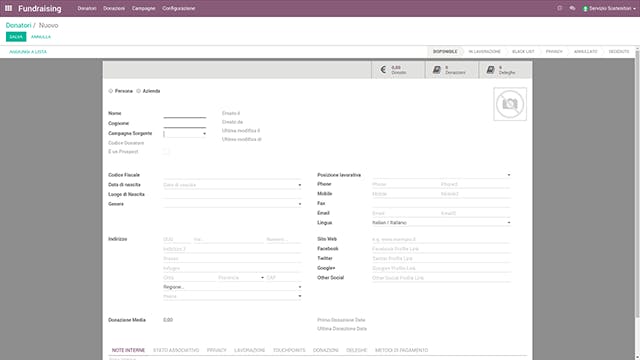Focus the Luogo di Nascita field
Screen dimensions: 640x360
click(232, 194)
